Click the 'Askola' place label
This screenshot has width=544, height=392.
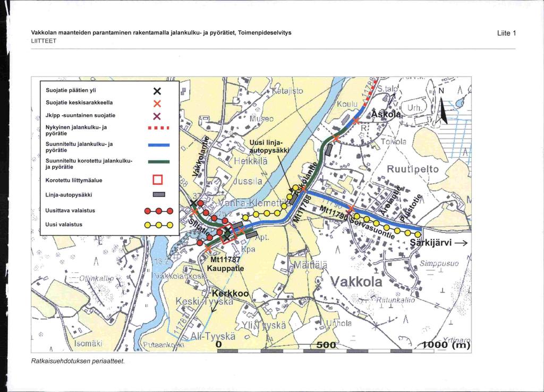pyautogui.click(x=386, y=115)
